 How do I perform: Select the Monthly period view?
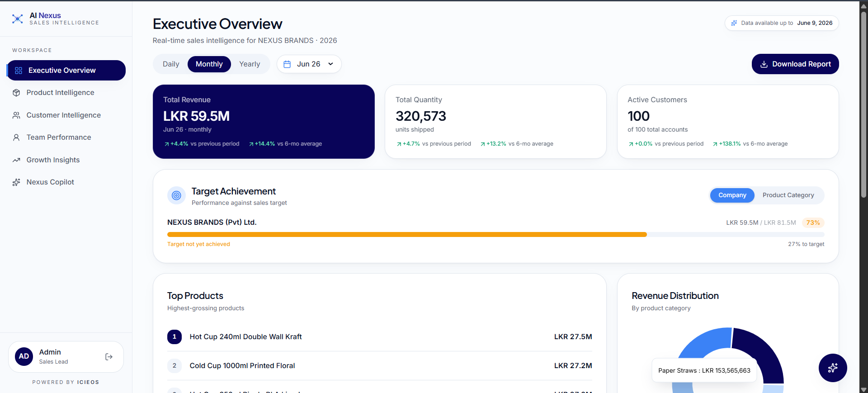(x=209, y=64)
